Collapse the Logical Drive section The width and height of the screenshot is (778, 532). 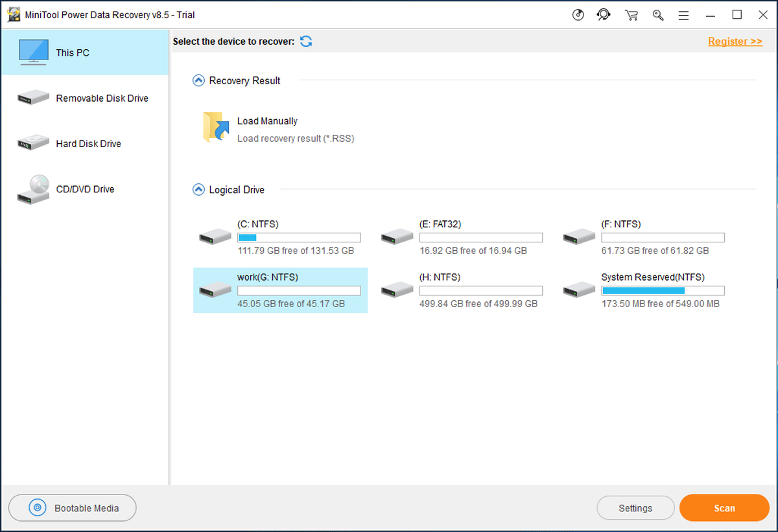coord(198,190)
